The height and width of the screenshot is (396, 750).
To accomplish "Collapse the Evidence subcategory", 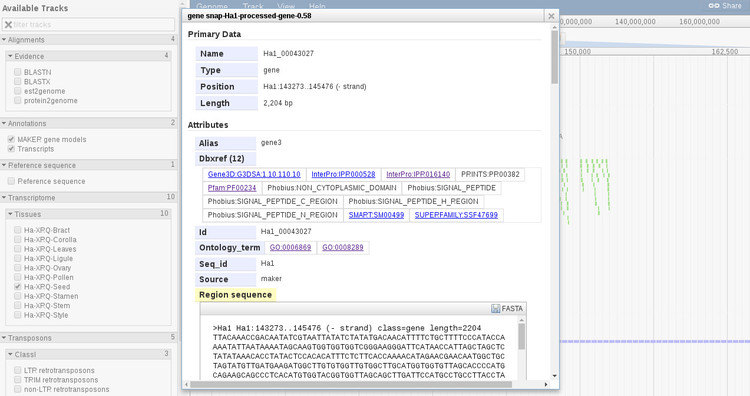I will coord(88,56).
